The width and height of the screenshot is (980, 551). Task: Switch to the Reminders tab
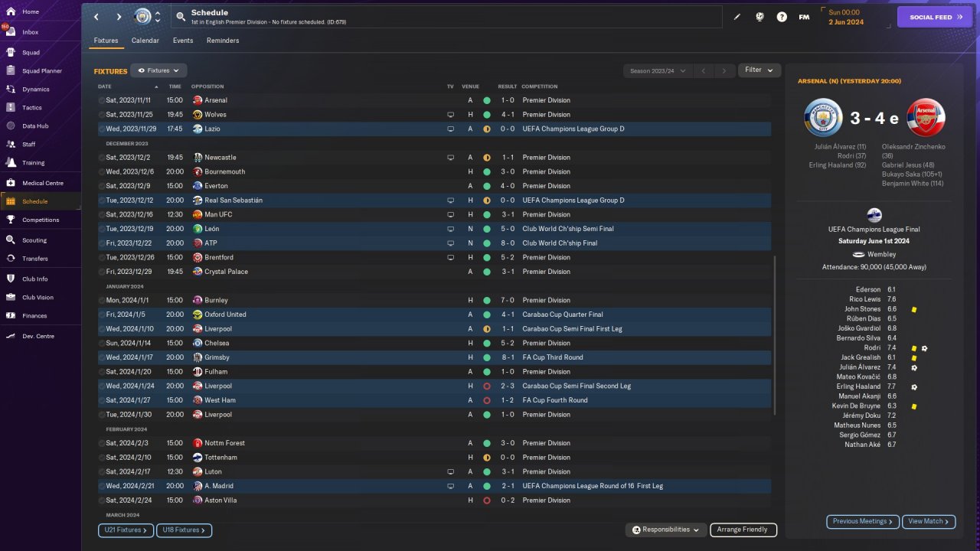tap(223, 41)
